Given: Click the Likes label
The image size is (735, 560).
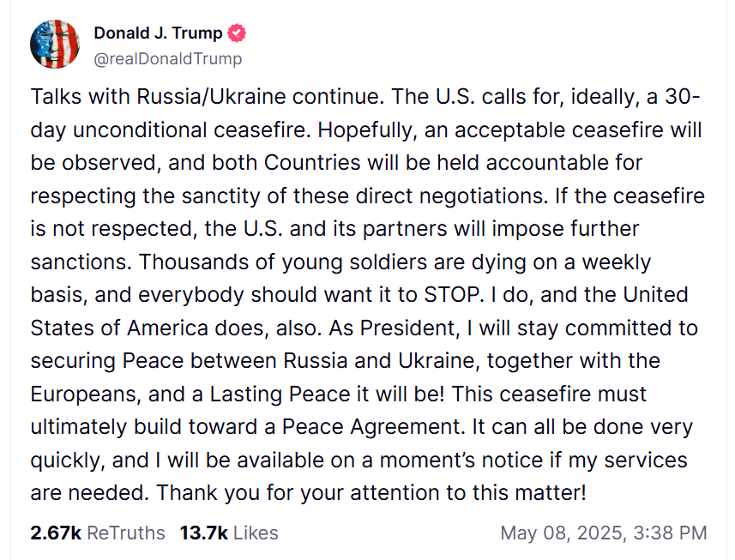Looking at the screenshot, I should tap(256, 533).
